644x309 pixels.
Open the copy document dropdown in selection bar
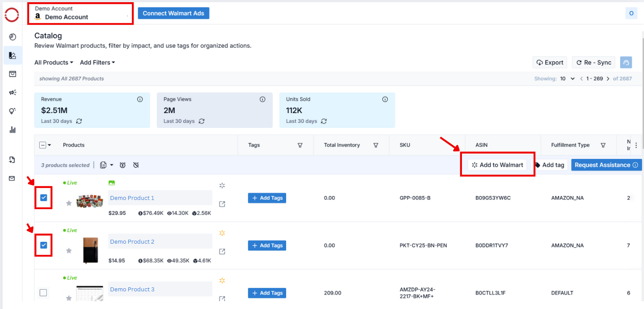click(x=106, y=165)
